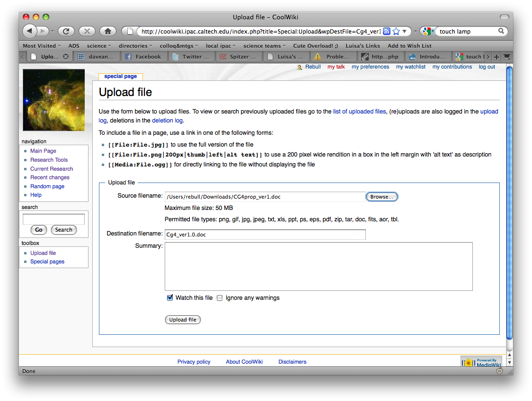This screenshot has width=532, height=401.
Task: Open a new tab with plus button
Action: [x=496, y=57]
